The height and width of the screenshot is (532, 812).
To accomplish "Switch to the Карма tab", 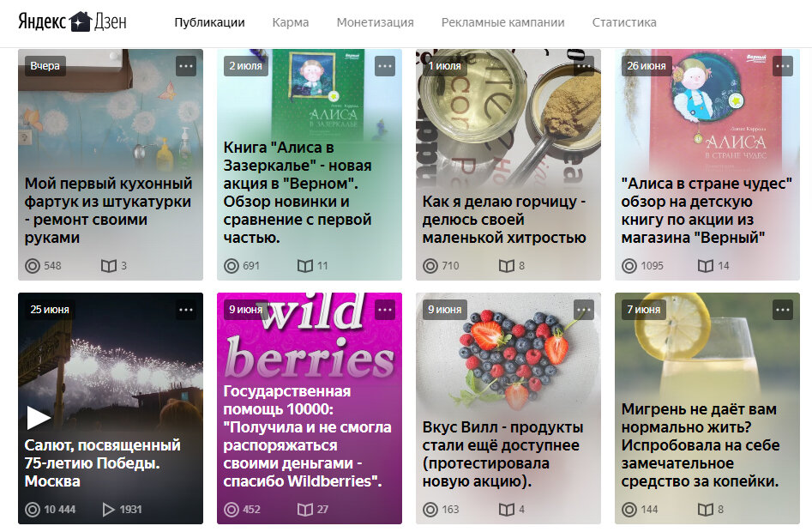I will point(291,22).
